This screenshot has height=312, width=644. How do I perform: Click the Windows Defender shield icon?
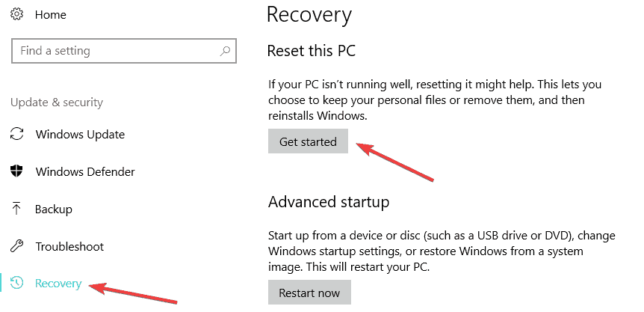[16, 172]
